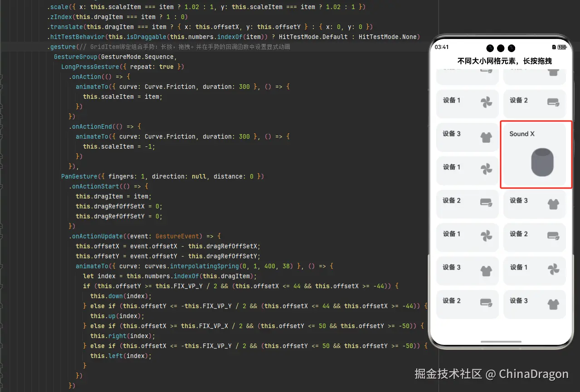
Task: Tap the Sound X speaker image
Action: pyautogui.click(x=542, y=162)
